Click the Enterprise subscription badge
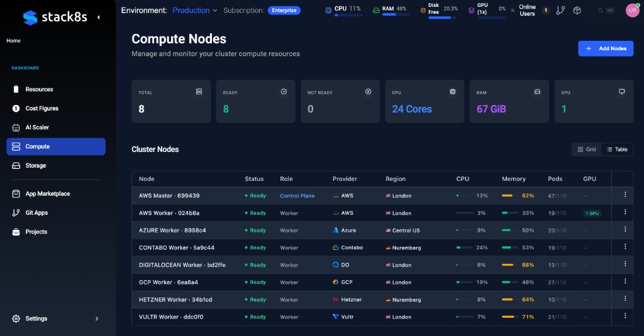The height and width of the screenshot is (336, 644). tap(284, 10)
